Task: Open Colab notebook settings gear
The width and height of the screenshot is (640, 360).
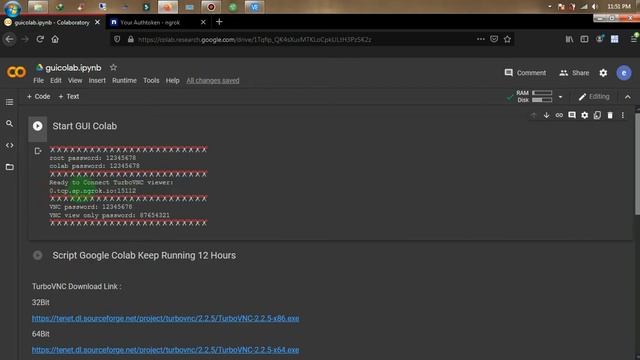Action: coord(603,73)
